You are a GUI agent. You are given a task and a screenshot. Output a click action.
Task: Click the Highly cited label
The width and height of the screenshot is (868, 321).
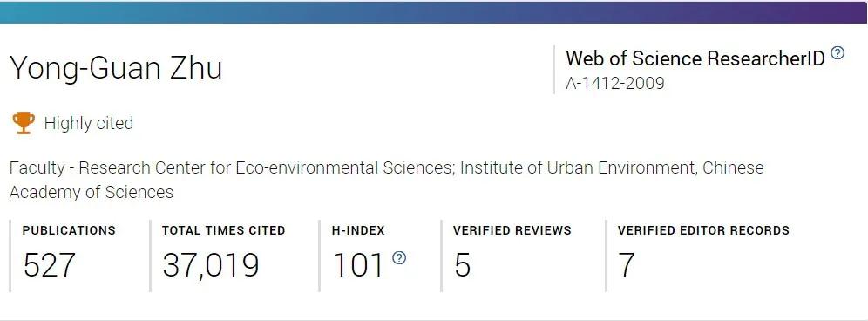click(89, 123)
